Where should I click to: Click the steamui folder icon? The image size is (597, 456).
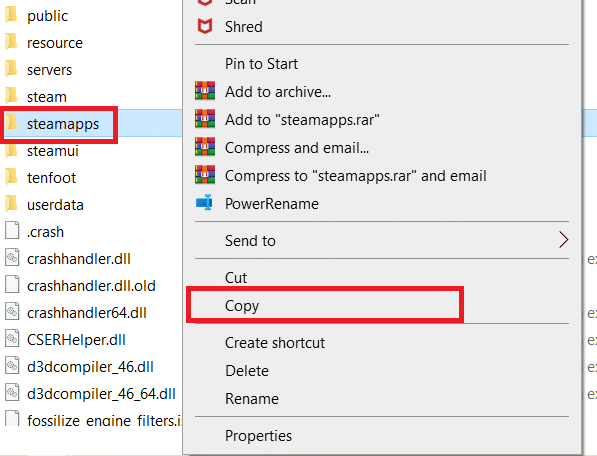click(11, 150)
